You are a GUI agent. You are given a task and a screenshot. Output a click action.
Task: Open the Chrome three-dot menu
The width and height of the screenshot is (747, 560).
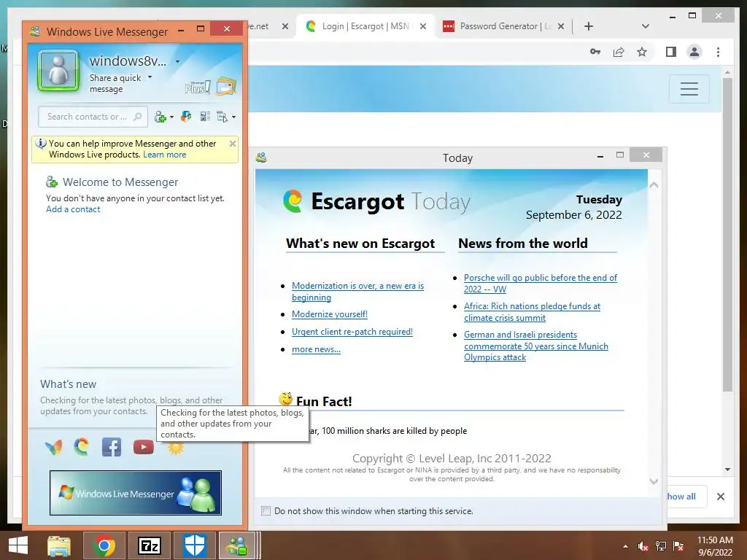coord(719,52)
